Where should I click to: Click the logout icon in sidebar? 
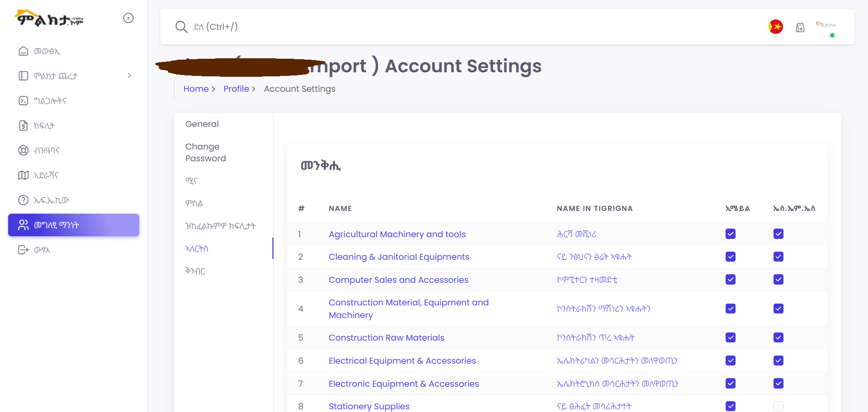coord(23,250)
